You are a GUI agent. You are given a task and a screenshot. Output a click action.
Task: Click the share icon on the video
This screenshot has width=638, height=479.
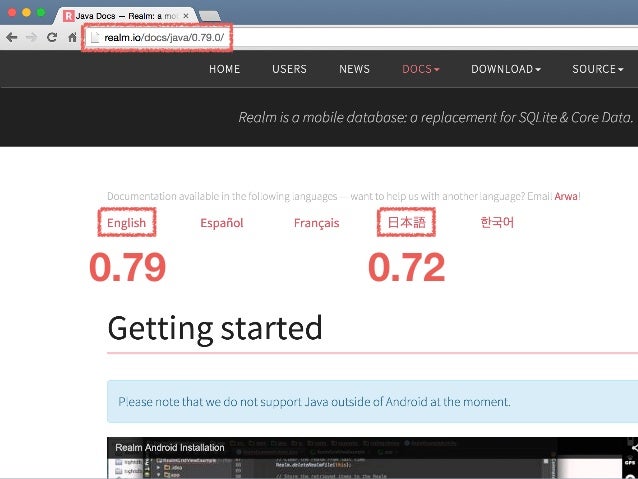pos(634,448)
